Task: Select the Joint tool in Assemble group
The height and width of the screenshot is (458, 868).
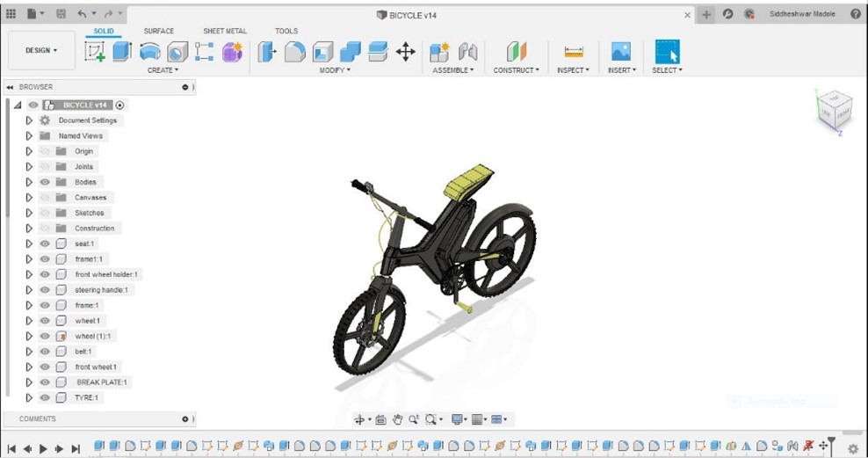Action: pos(467,52)
